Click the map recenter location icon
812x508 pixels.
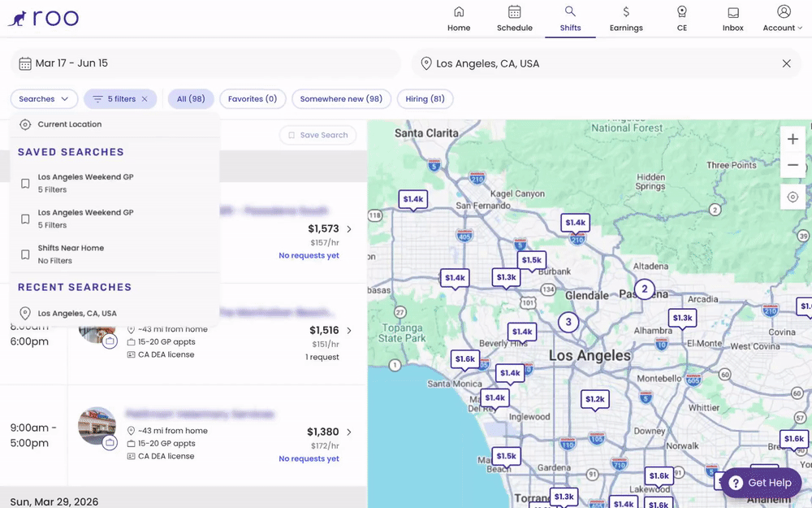coord(793,197)
